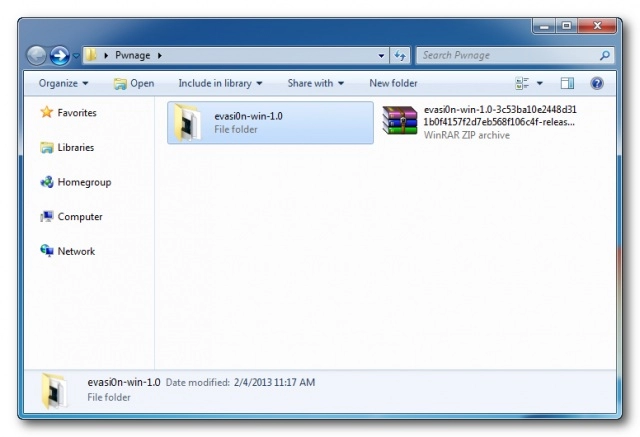
Task: Create a New folder
Action: [393, 83]
